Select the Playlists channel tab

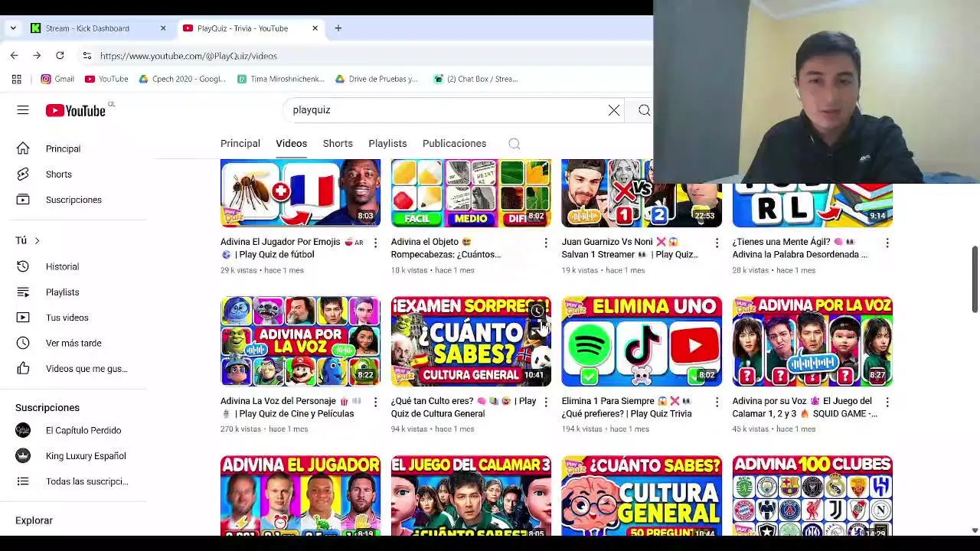point(387,144)
